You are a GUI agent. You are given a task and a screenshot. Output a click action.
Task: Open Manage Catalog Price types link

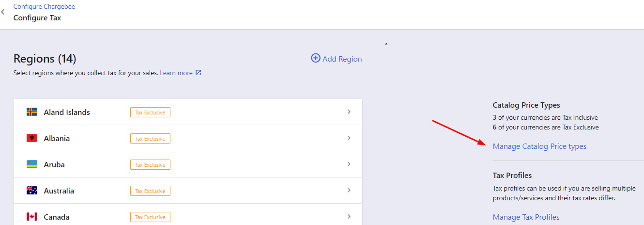pyautogui.click(x=539, y=146)
